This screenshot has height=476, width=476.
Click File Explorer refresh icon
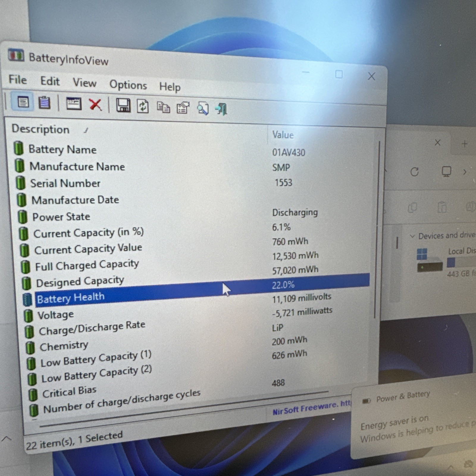coord(414,172)
